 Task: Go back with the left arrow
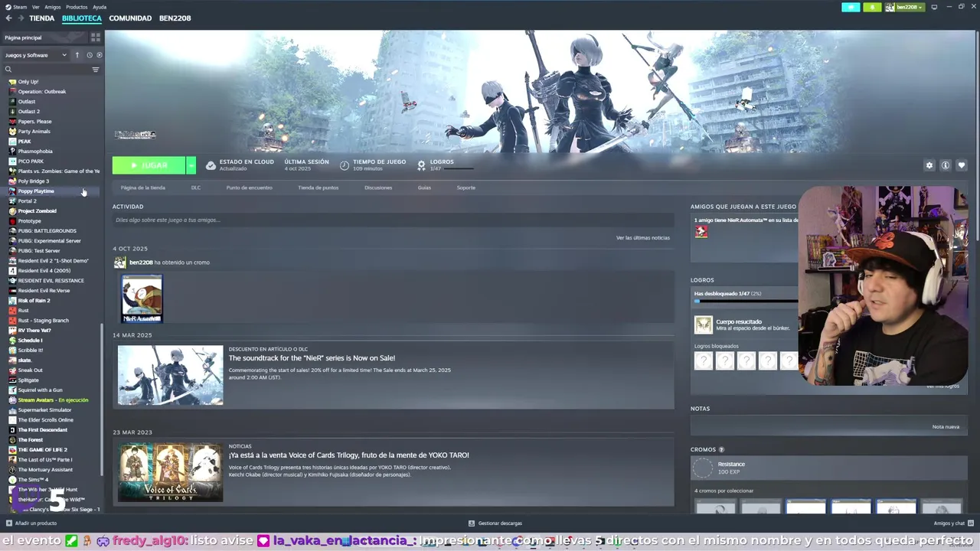(9, 18)
